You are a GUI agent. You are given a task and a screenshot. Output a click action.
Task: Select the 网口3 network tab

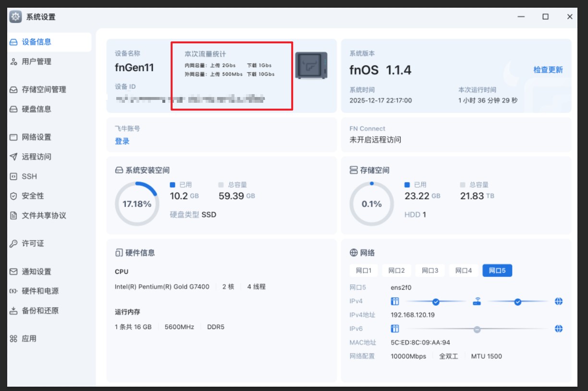(x=429, y=270)
